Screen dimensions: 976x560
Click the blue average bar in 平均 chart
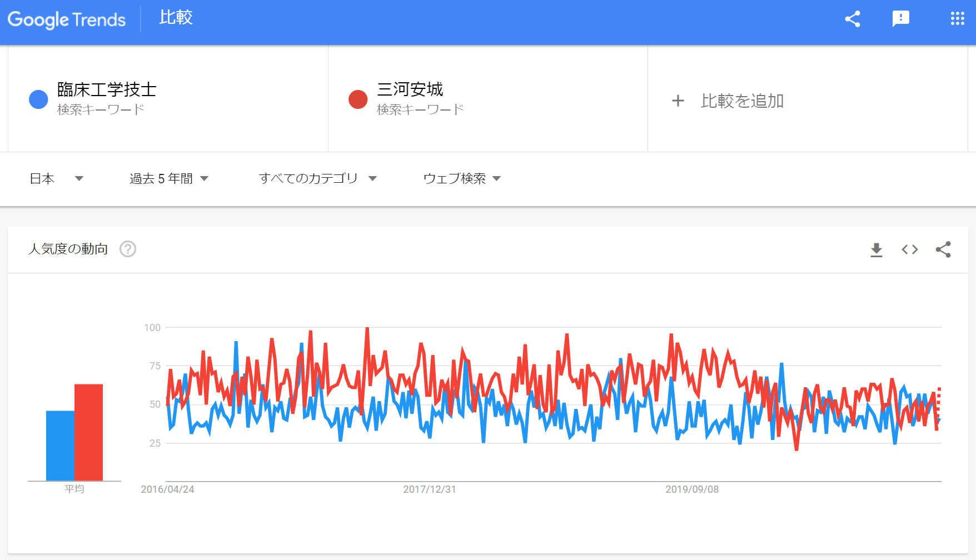click(60, 446)
